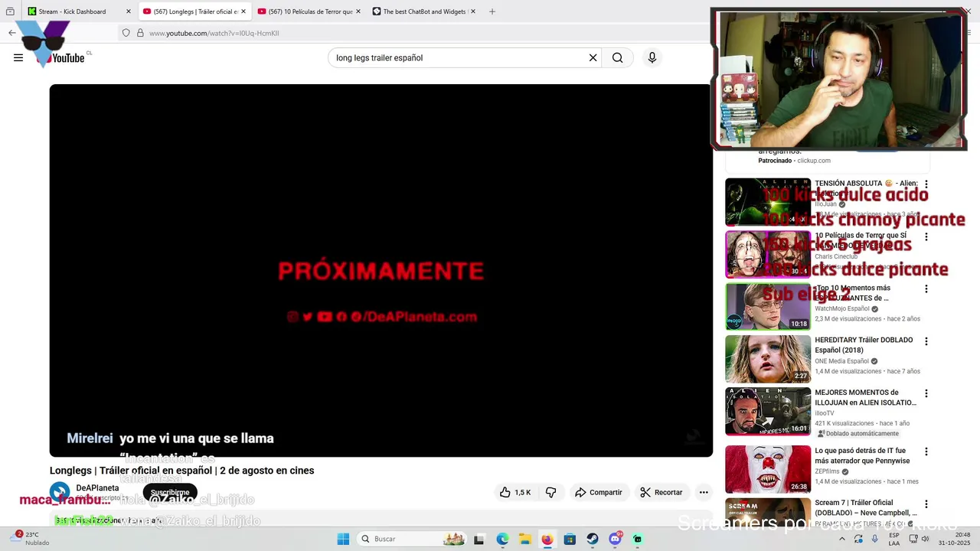Open the Kick app icon in taskbar
The width and height of the screenshot is (980, 551).
point(637,539)
